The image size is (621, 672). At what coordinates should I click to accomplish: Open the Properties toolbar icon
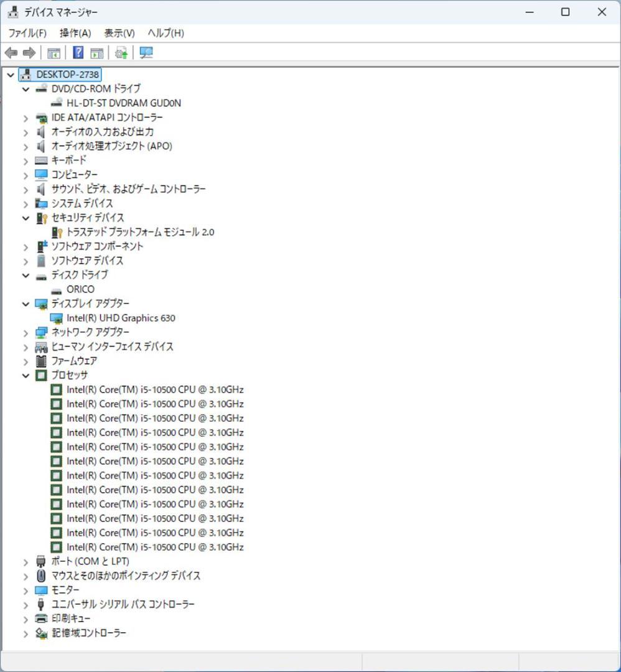(x=96, y=53)
